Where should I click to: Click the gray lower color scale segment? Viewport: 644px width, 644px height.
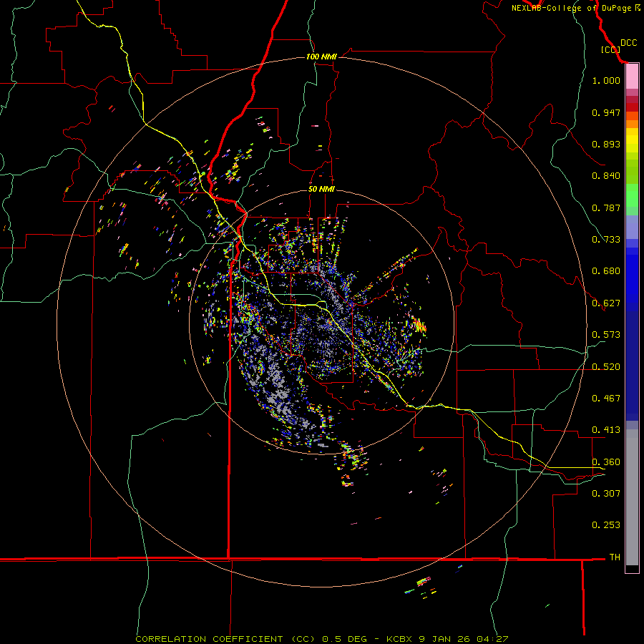point(632,497)
